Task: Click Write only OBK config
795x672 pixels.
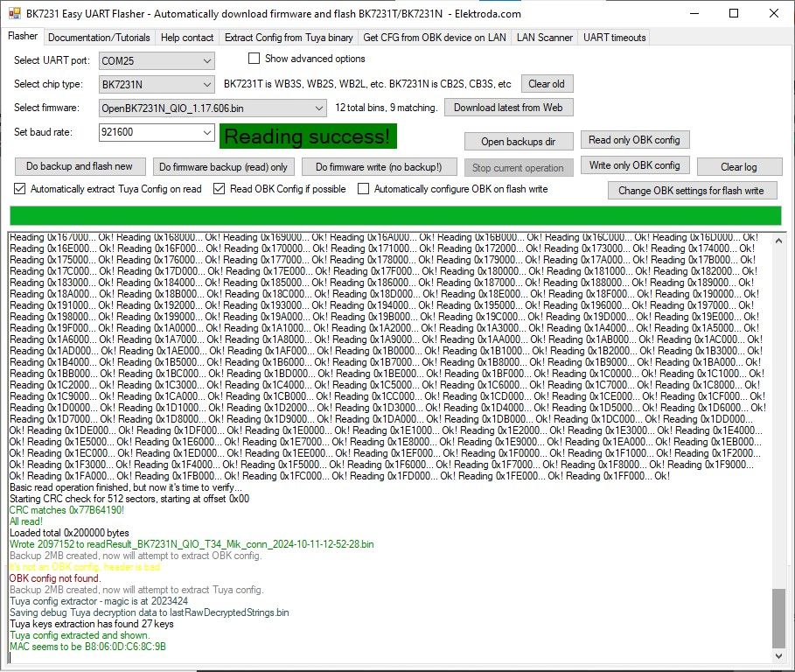Action: (634, 165)
